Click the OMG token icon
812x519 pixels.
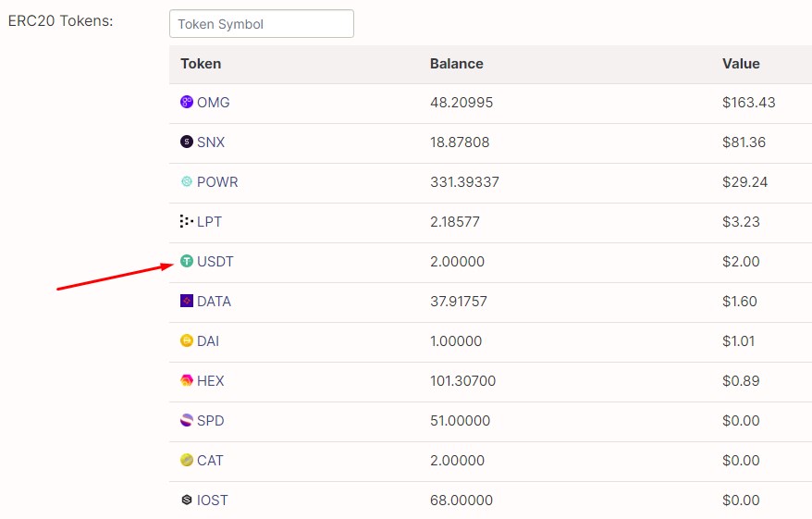coord(187,102)
